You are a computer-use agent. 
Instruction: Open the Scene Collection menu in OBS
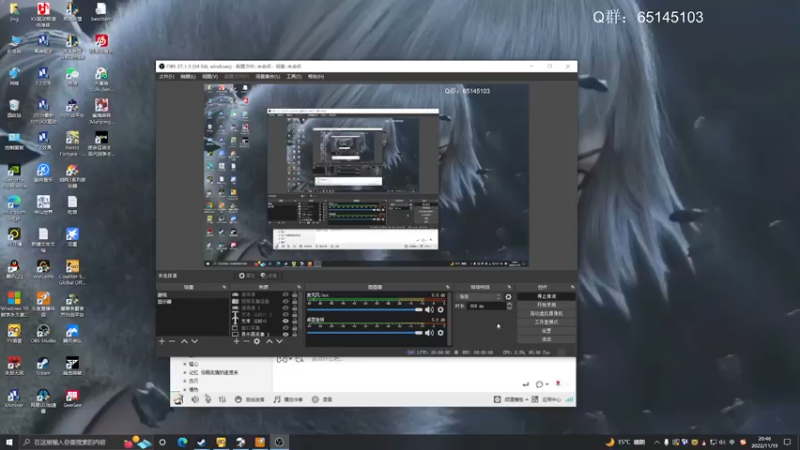(267, 77)
